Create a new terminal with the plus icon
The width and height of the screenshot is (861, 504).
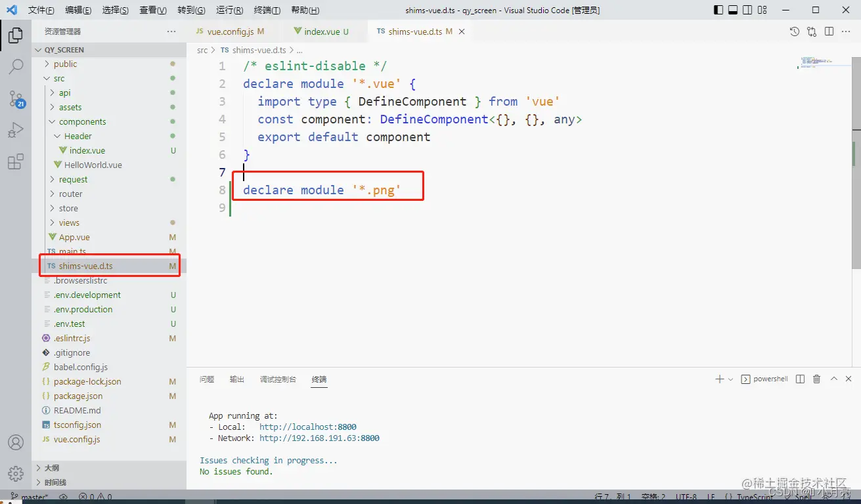[719, 379]
